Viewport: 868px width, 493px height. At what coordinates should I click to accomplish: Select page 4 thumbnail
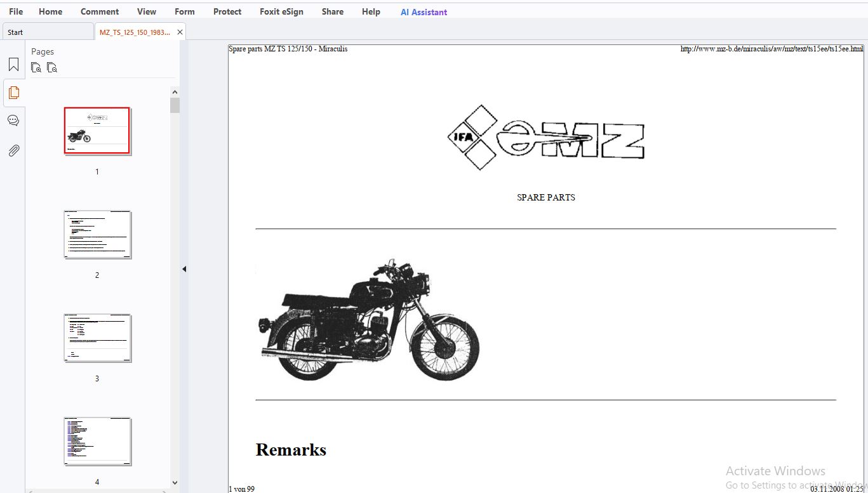pos(97,442)
